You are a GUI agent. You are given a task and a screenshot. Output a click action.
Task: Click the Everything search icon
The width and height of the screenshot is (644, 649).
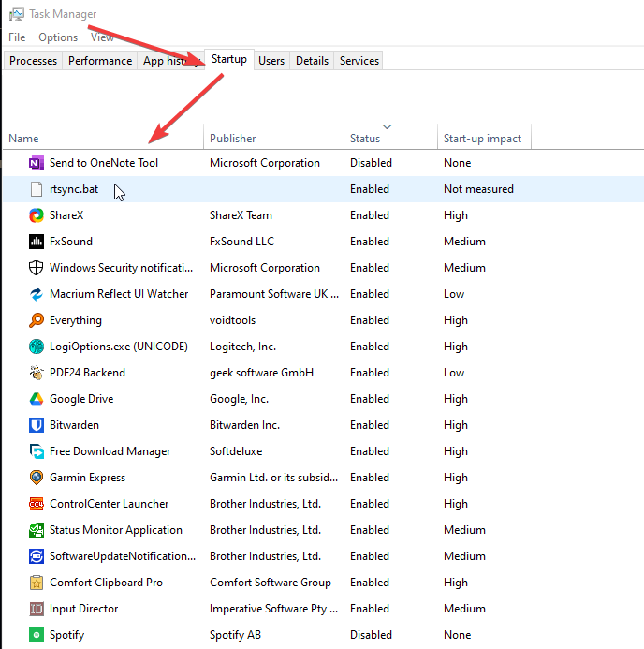pos(37,320)
